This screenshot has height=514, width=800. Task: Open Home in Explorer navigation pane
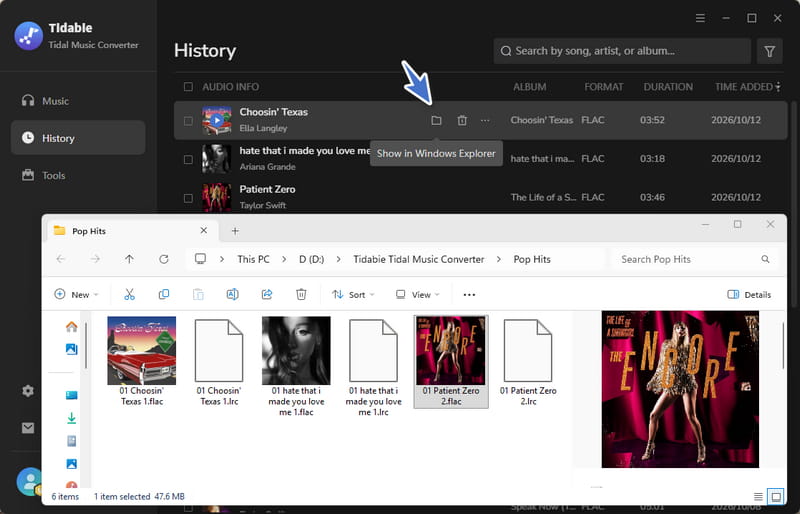point(71,327)
